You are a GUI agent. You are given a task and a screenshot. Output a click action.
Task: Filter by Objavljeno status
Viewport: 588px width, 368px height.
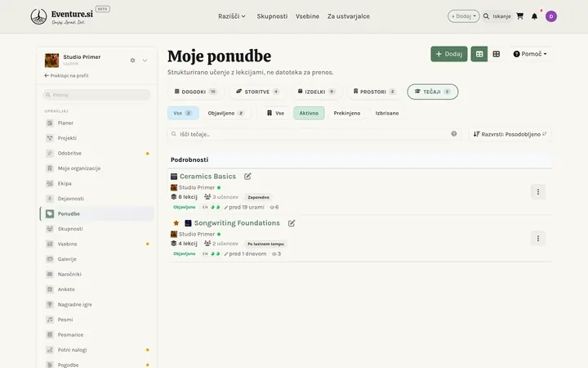click(226, 113)
